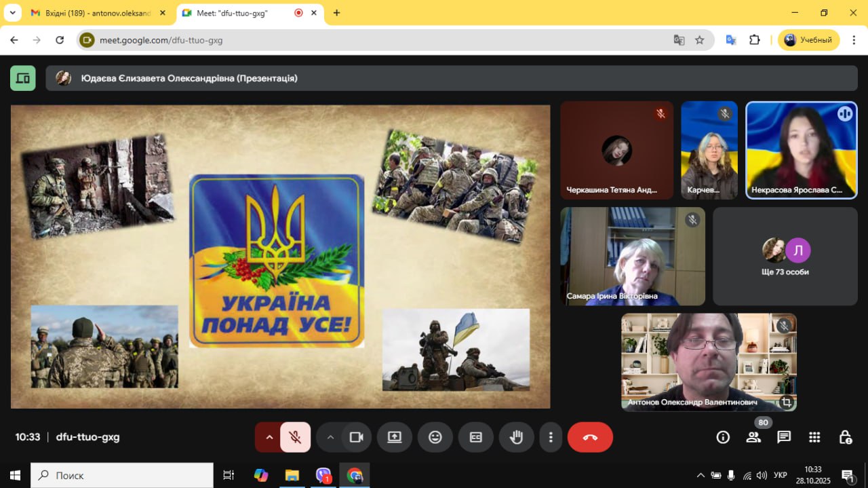Click the raise hand icon
This screenshot has width=868, height=488.
tap(516, 437)
